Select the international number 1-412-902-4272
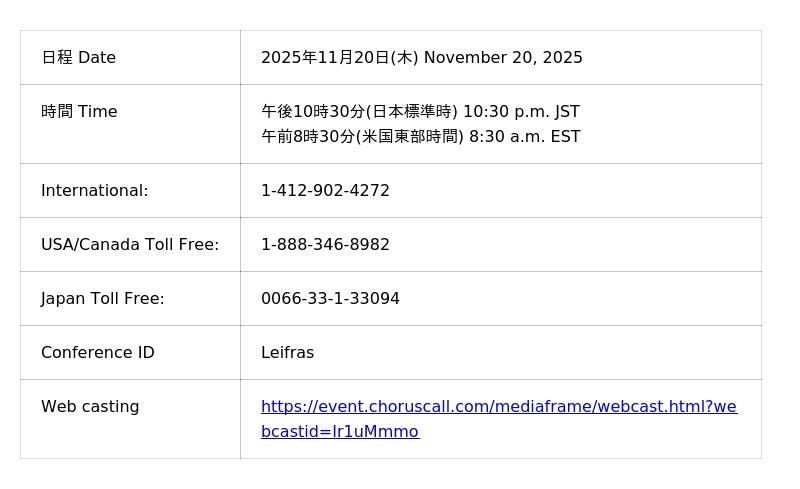800x489 pixels. coord(325,191)
